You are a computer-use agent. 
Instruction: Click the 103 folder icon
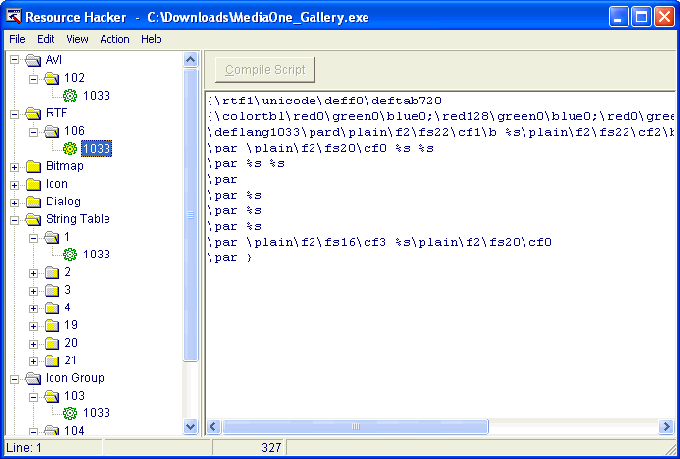pyautogui.click(x=52, y=396)
